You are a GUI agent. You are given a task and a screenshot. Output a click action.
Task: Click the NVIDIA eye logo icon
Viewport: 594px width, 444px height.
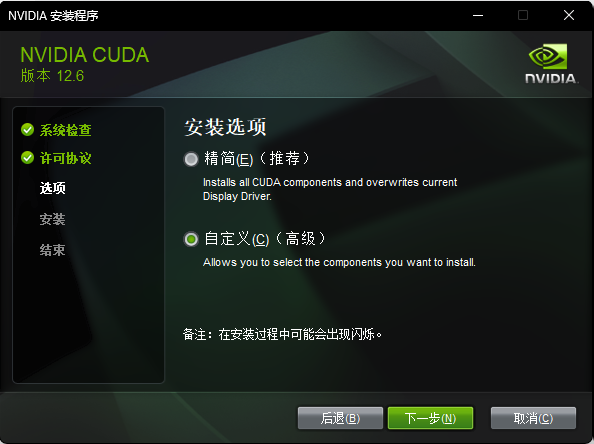pyautogui.click(x=548, y=56)
